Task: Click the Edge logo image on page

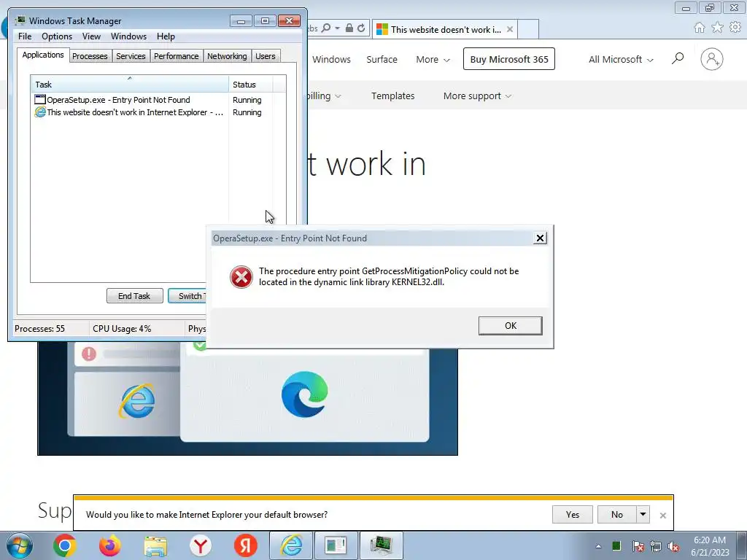Action: (304, 394)
